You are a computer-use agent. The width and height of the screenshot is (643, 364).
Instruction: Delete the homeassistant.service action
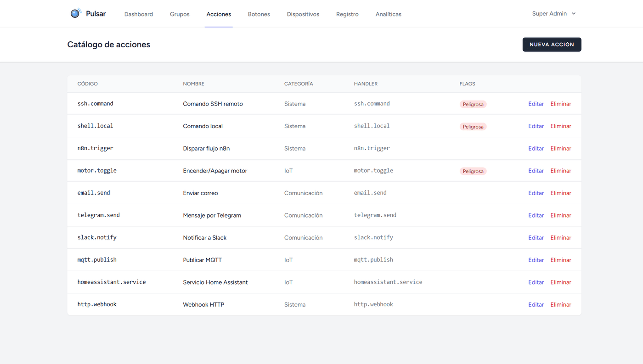pos(561,282)
